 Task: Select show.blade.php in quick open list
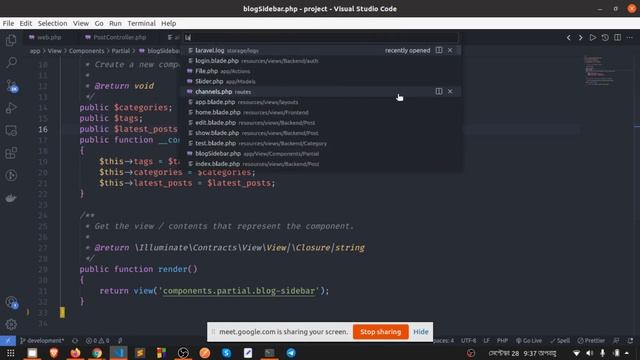point(320,133)
